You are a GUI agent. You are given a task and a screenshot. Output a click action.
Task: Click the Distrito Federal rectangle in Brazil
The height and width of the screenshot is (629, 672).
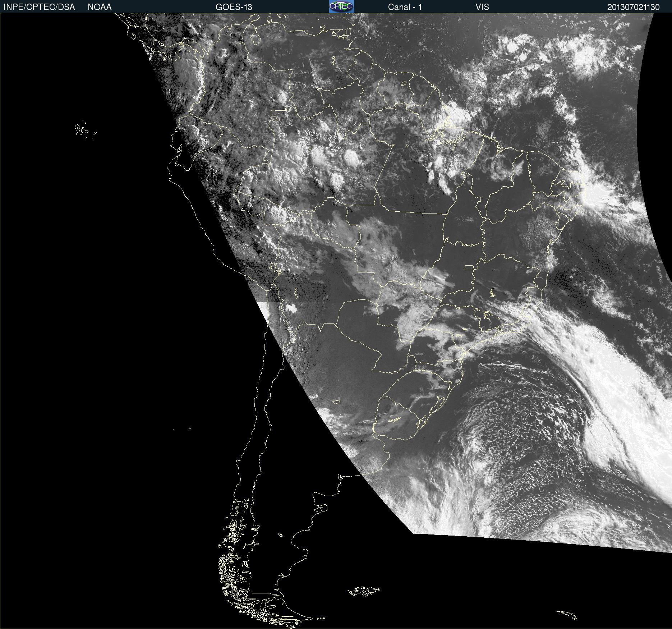tap(469, 267)
